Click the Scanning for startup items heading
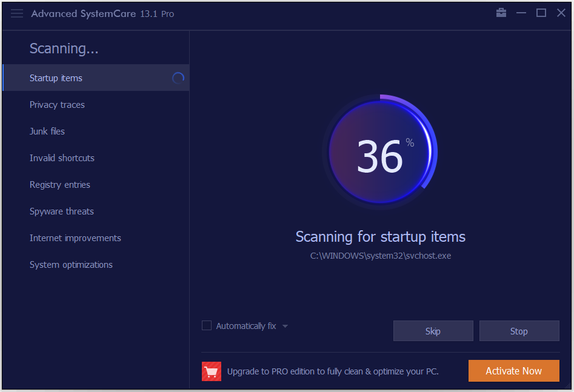Viewport: 574px width, 392px height. (x=381, y=237)
